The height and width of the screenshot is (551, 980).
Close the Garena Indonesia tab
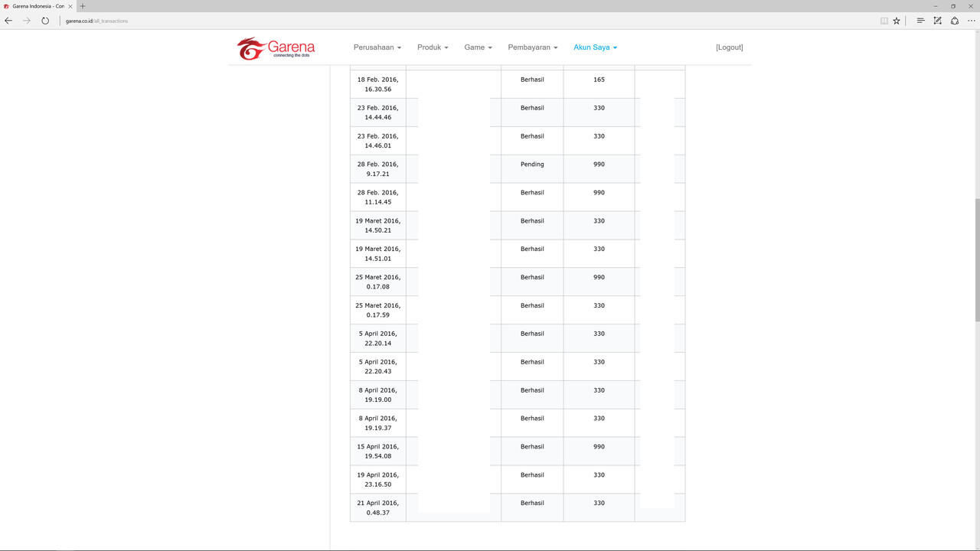[70, 6]
